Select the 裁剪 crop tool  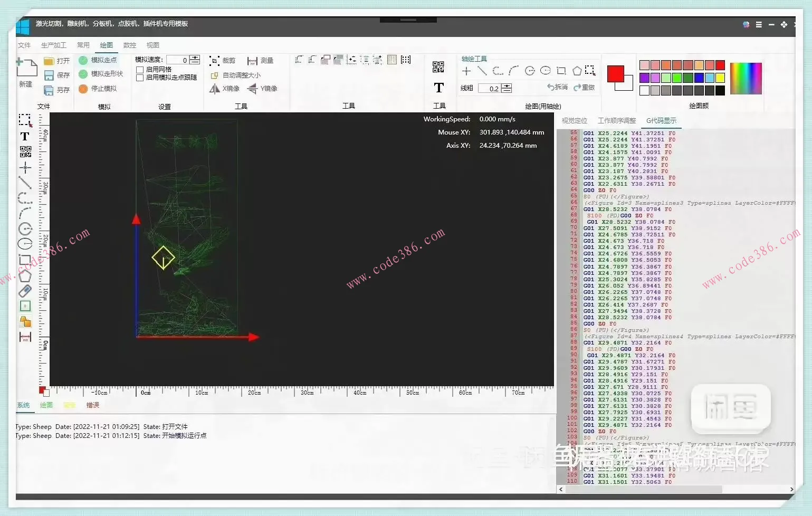click(222, 61)
